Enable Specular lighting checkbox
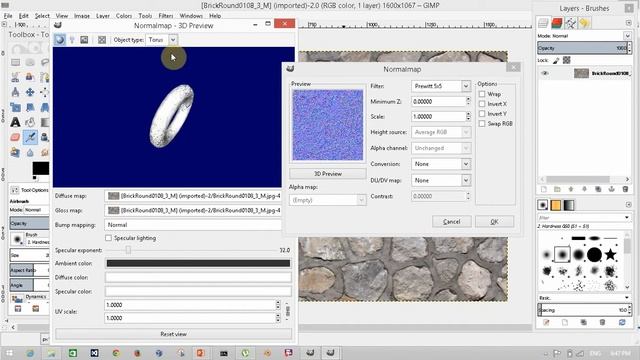The width and height of the screenshot is (640, 360). (108, 238)
